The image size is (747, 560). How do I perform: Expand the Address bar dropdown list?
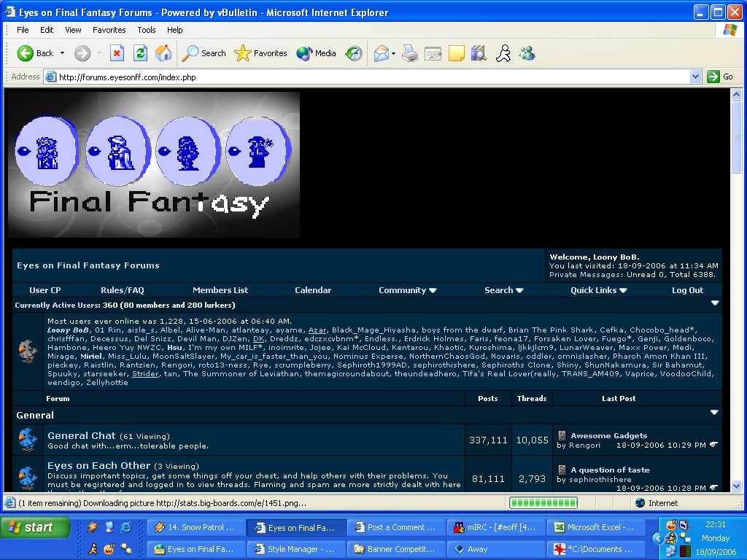pyautogui.click(x=695, y=77)
